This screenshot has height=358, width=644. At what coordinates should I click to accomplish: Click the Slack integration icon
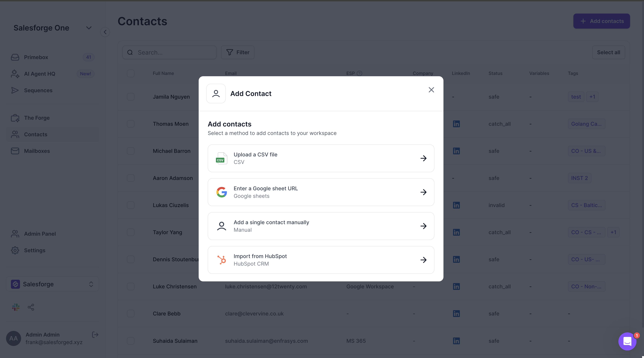(15, 307)
